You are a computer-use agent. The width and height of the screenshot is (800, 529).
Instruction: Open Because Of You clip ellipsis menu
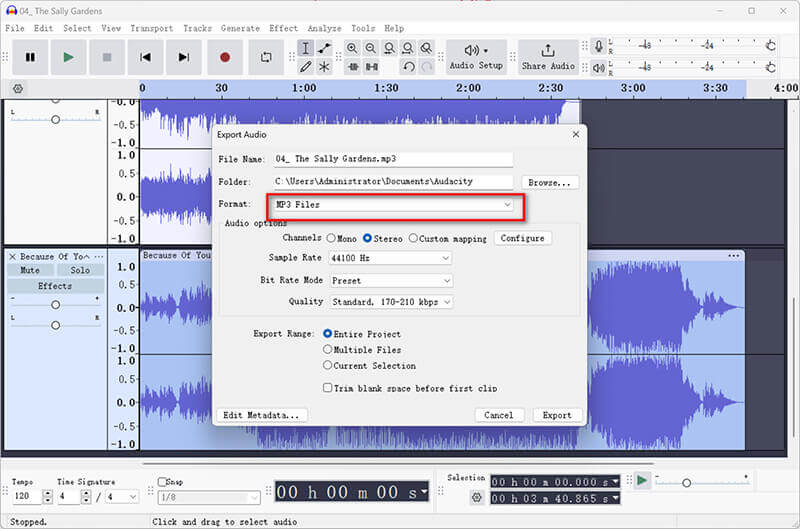(734, 255)
